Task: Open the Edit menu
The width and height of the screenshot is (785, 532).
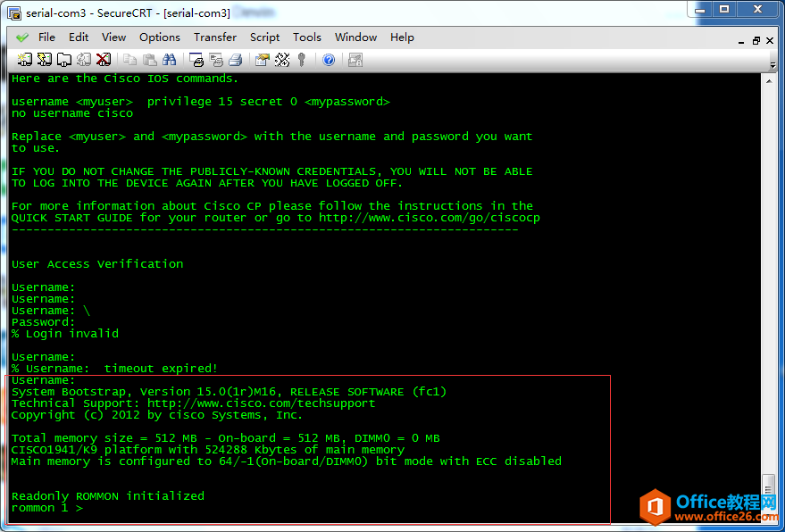Action: 79,37
